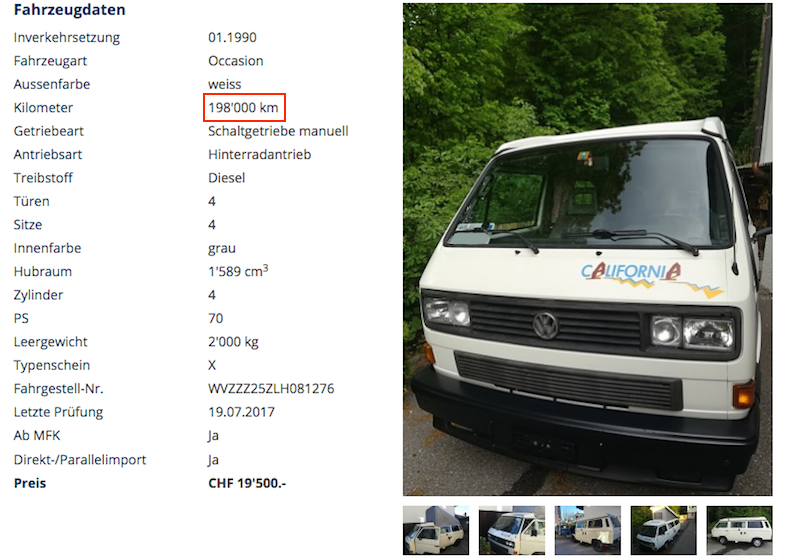Select the first thumbnail with the pop-up roof
The height and width of the screenshot is (560, 800).
436,530
